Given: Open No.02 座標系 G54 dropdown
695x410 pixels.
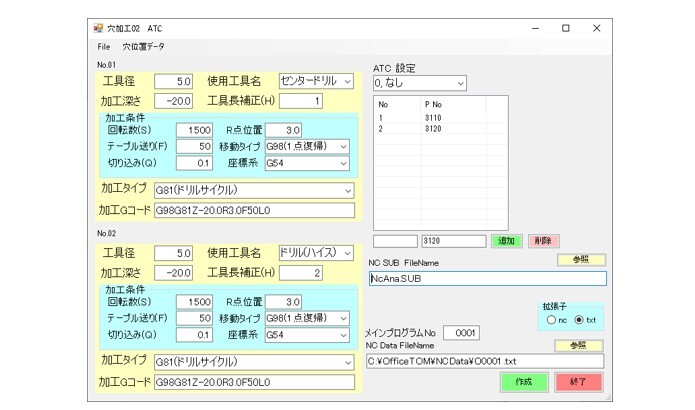Looking at the screenshot, I should (344, 335).
